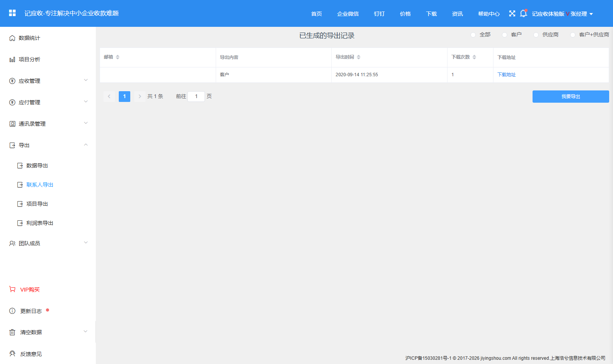Click the 我要导出 button
Image resolution: width=613 pixels, height=364 pixels.
tap(571, 97)
